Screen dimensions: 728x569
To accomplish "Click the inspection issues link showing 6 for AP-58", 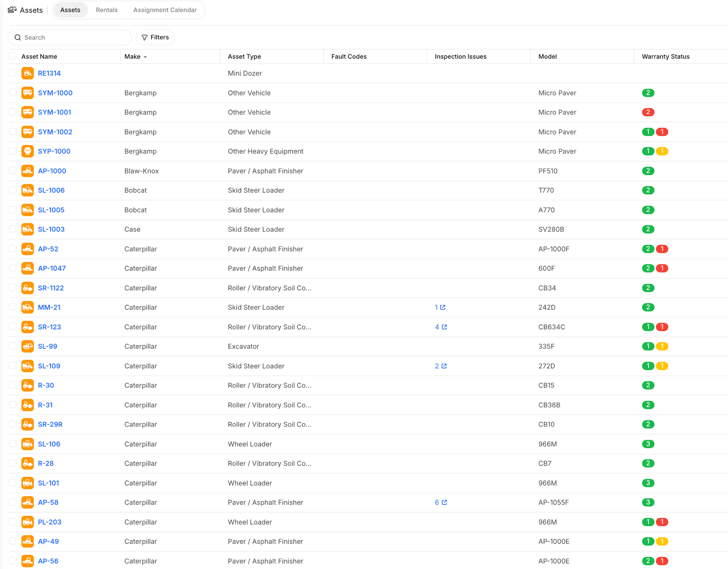I will pyautogui.click(x=436, y=502).
